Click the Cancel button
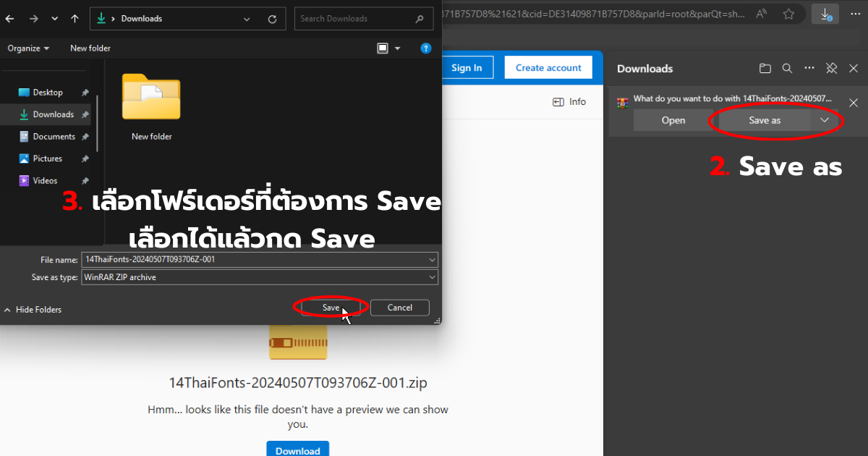The image size is (868, 456). 399,308
